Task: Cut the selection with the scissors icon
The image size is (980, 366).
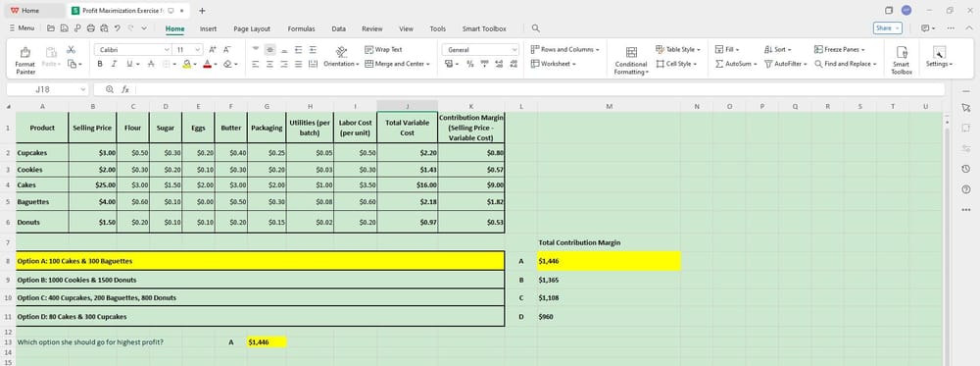Action: [72, 50]
